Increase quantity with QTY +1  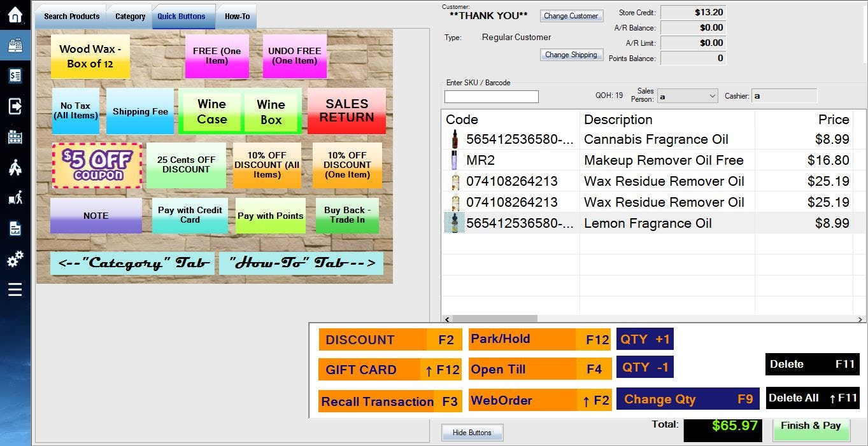[x=645, y=339]
